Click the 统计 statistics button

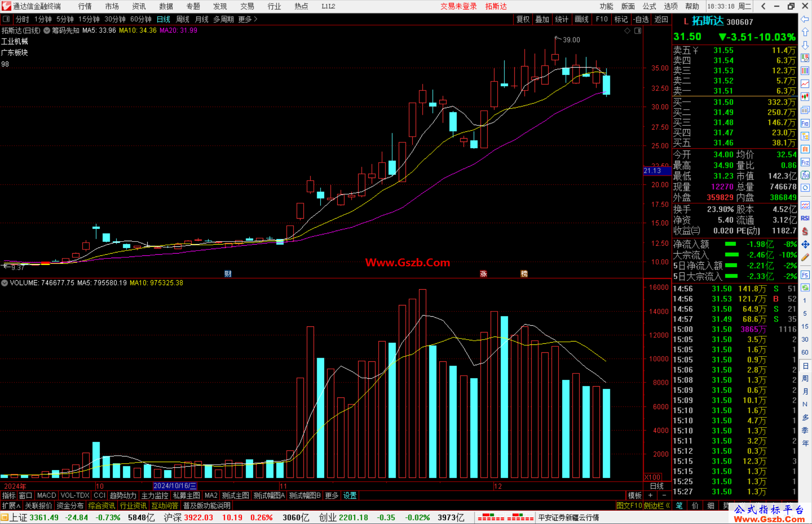[x=562, y=19]
